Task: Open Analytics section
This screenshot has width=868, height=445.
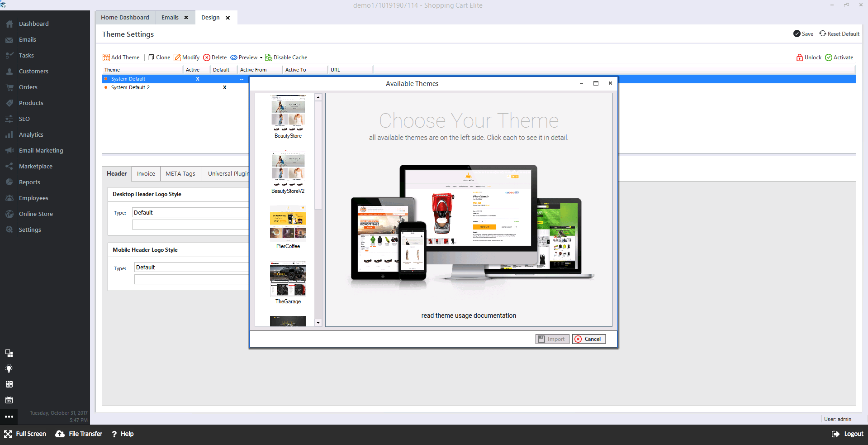Action: click(31, 135)
